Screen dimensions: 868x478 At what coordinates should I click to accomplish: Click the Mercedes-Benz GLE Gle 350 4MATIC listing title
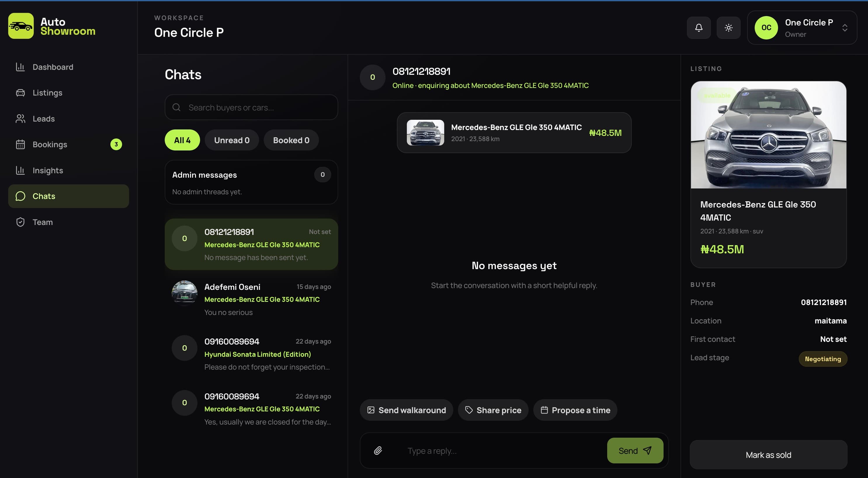[758, 211]
